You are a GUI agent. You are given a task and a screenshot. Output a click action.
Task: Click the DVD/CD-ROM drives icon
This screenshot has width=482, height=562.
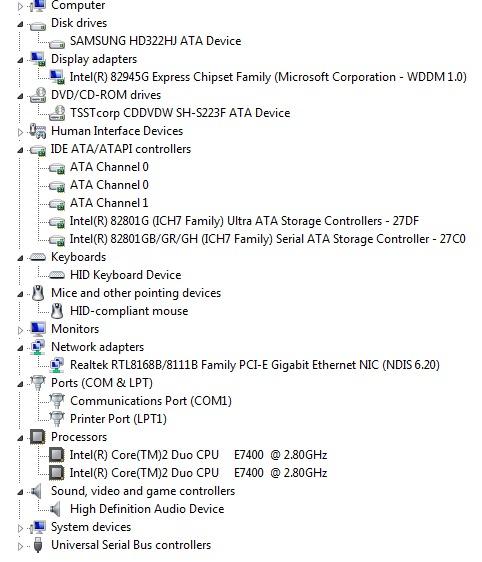pyautogui.click(x=38, y=95)
